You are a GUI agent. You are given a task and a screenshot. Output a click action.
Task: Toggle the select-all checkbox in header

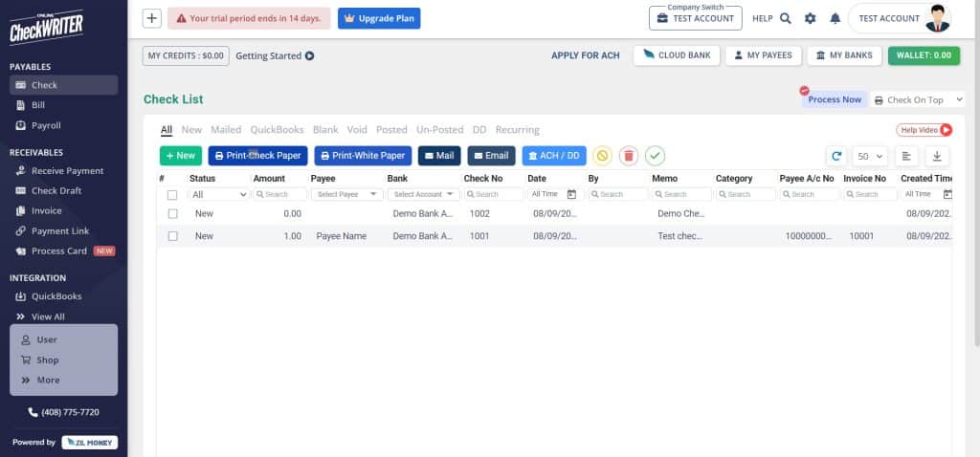[173, 194]
